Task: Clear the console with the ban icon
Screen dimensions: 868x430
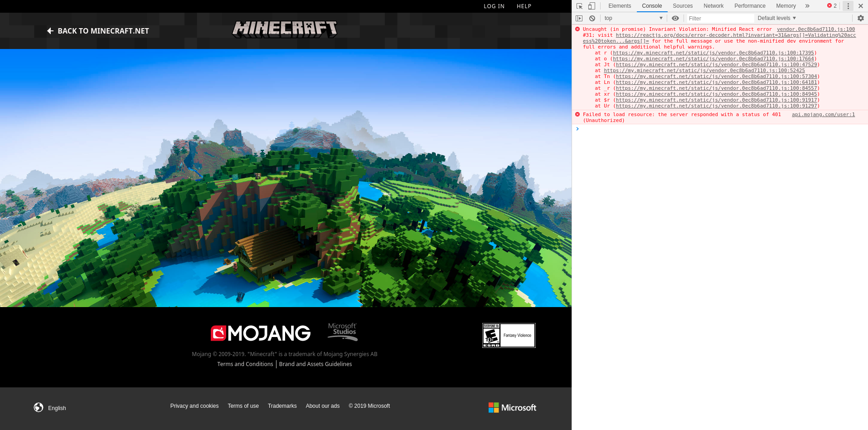Action: coord(592,18)
